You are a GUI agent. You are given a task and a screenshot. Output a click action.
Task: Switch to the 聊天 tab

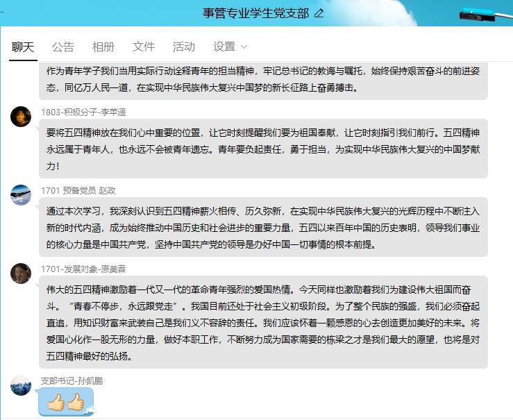point(23,47)
